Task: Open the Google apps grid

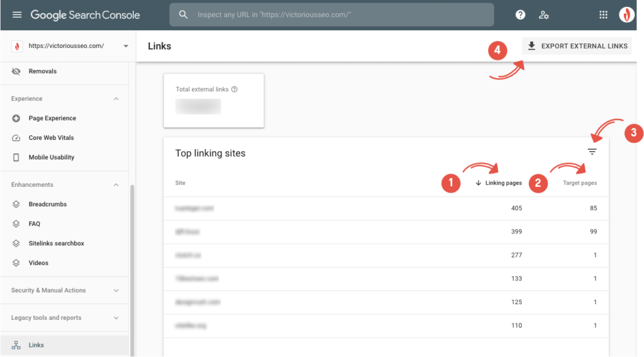Action: coord(604,15)
